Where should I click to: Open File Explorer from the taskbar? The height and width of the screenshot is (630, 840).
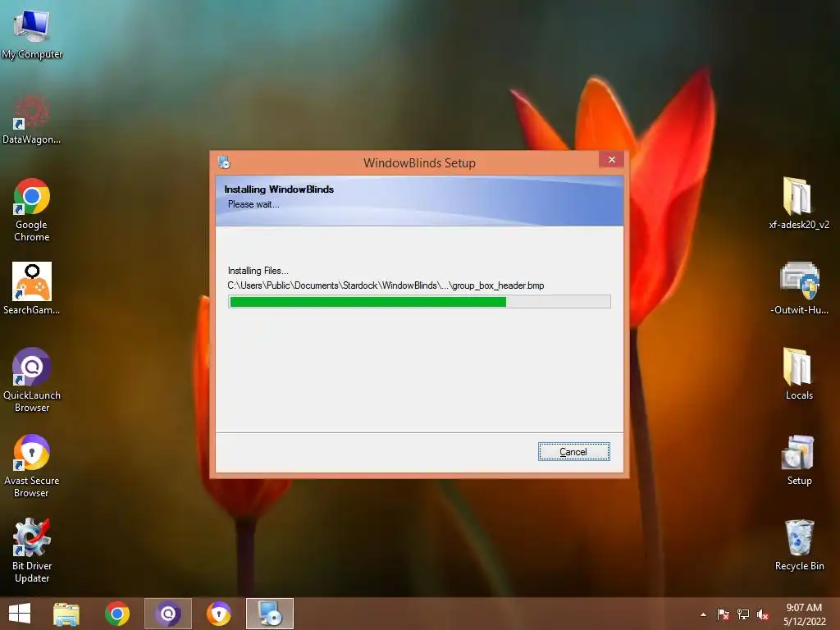(x=66, y=614)
